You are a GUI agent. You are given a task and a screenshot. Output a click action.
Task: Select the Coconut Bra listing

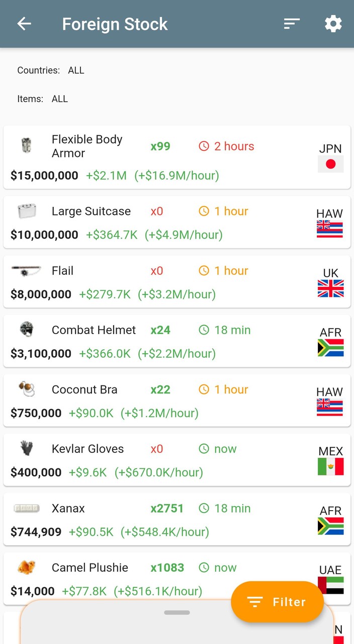[177, 400]
